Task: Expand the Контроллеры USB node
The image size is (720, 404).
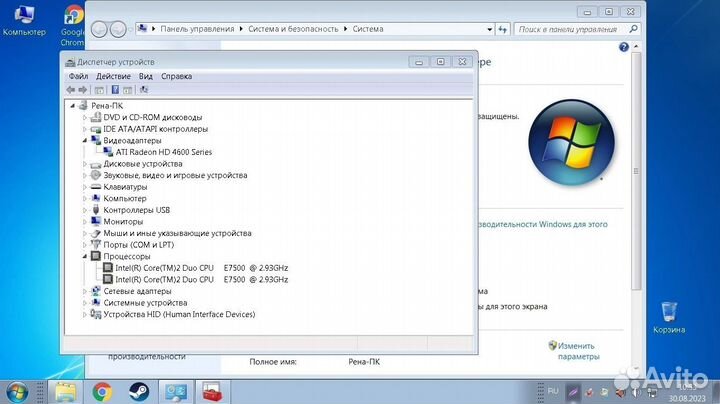Action: tap(84, 210)
